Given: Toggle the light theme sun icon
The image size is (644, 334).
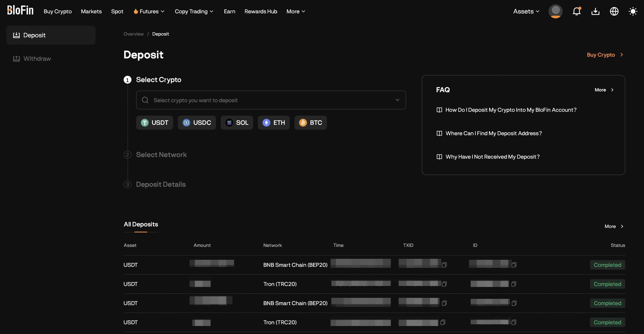Looking at the screenshot, I should (x=633, y=11).
